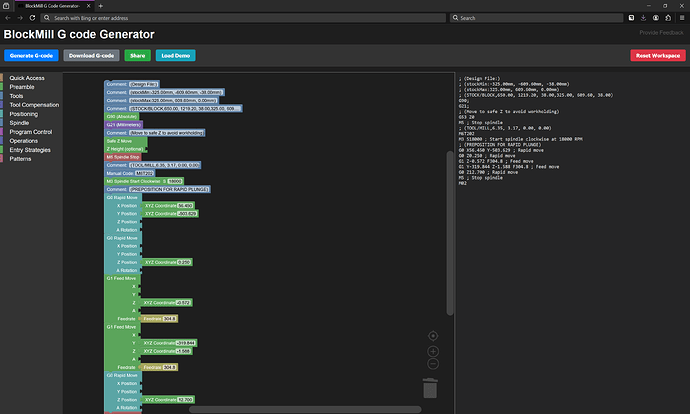Close the BlockMill G Code Generator tab
The width and height of the screenshot is (690, 414).
pyautogui.click(x=88, y=6)
